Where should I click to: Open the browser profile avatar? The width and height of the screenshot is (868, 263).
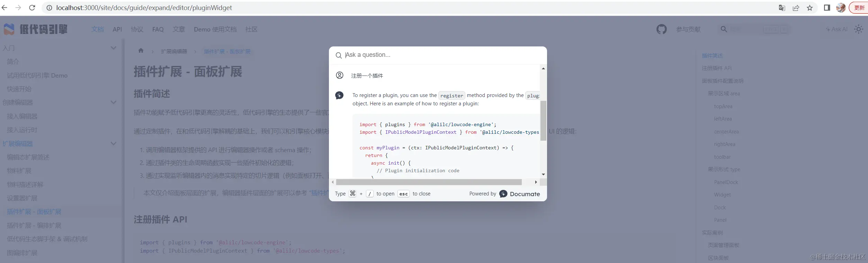click(841, 8)
